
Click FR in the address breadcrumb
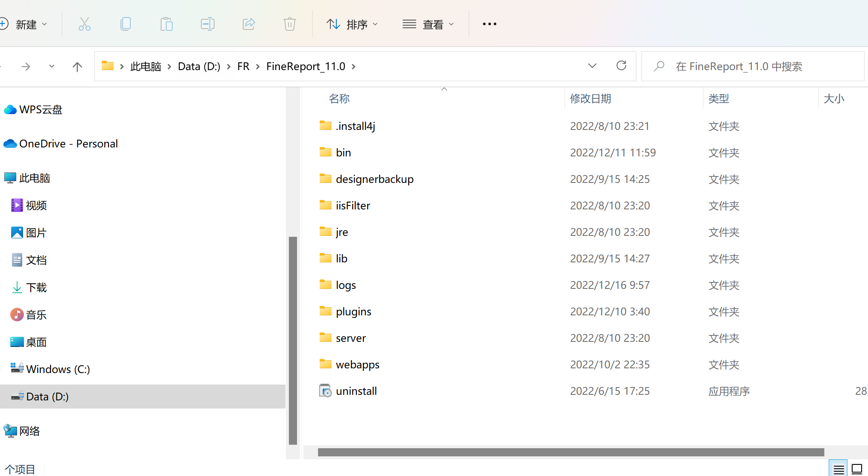(243, 66)
